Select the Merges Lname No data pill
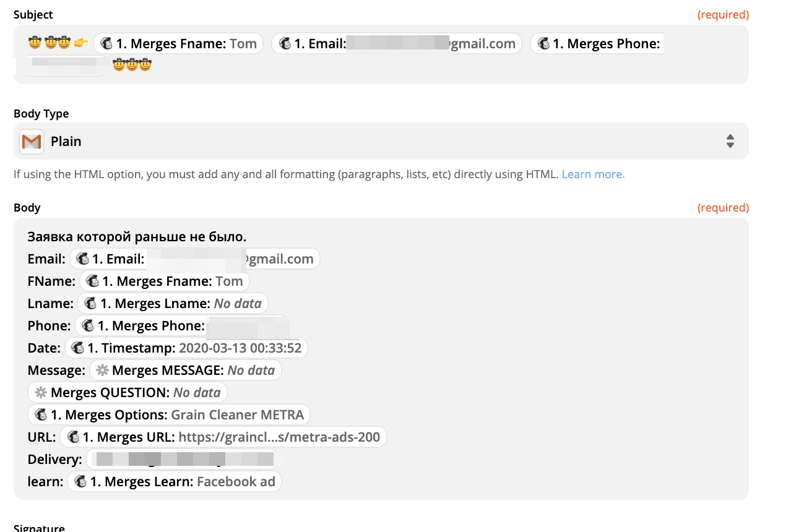The width and height of the screenshot is (791, 532). pyautogui.click(x=173, y=304)
